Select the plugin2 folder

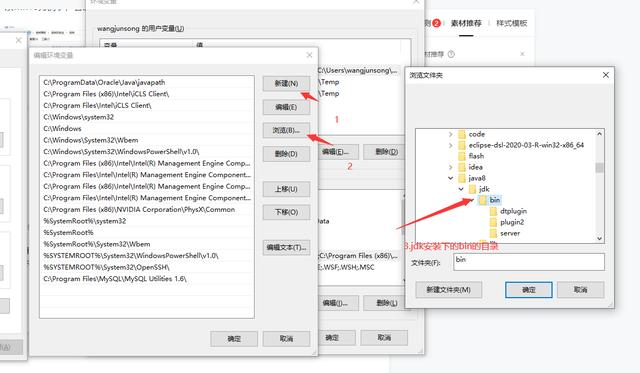coord(512,222)
